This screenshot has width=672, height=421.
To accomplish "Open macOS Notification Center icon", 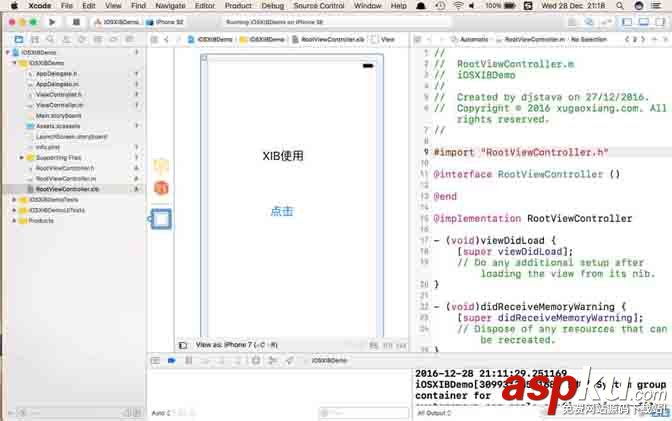I will pyautogui.click(x=656, y=6).
